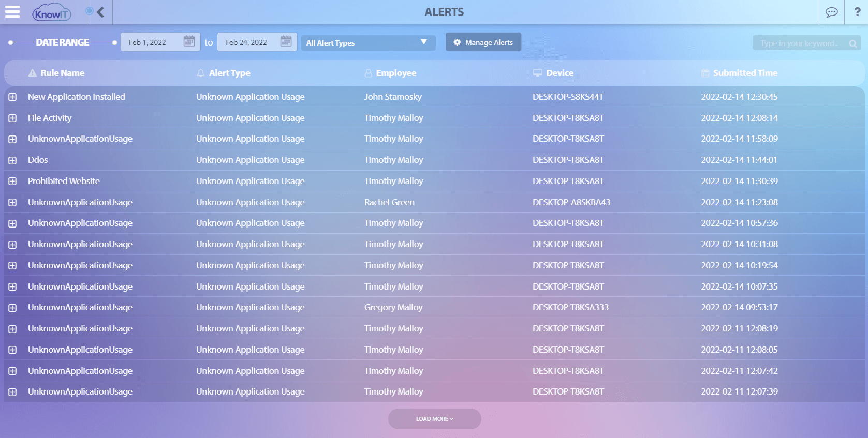Image resolution: width=868 pixels, height=438 pixels.
Task: Expand alert row submitted at 10:57:36
Action: [x=12, y=223]
